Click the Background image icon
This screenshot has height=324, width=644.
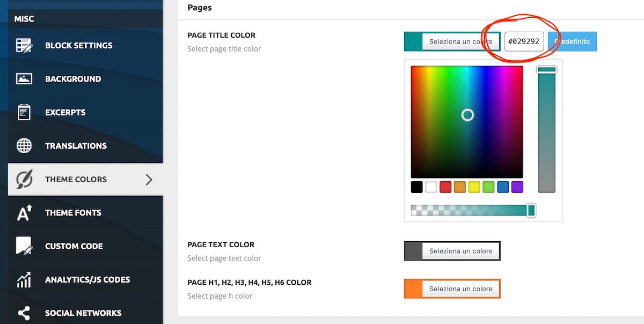pyautogui.click(x=24, y=79)
